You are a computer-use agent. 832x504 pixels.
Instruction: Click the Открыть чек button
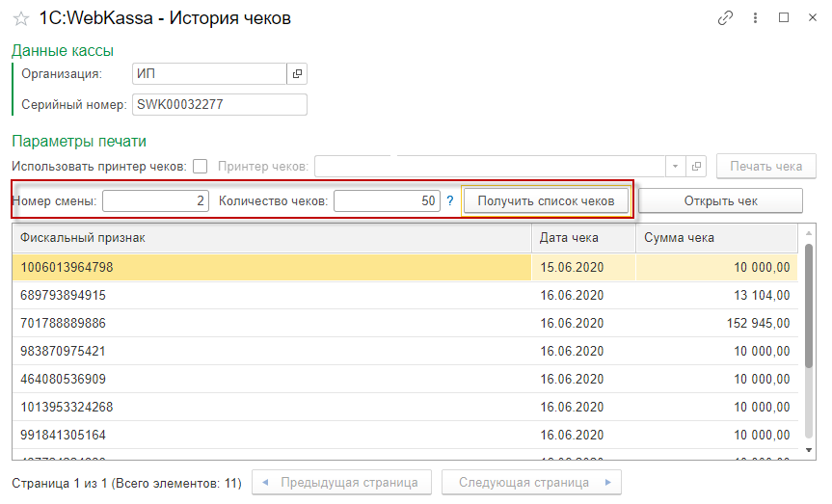pyautogui.click(x=720, y=201)
